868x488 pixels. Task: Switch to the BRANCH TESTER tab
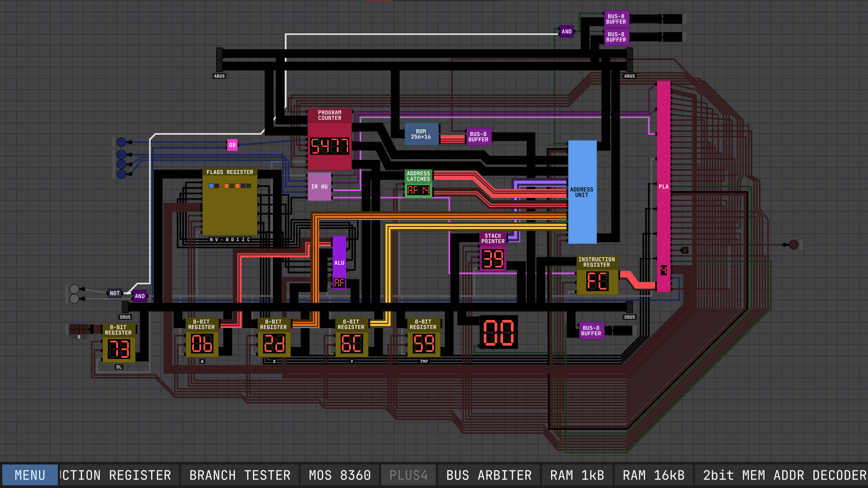point(240,475)
